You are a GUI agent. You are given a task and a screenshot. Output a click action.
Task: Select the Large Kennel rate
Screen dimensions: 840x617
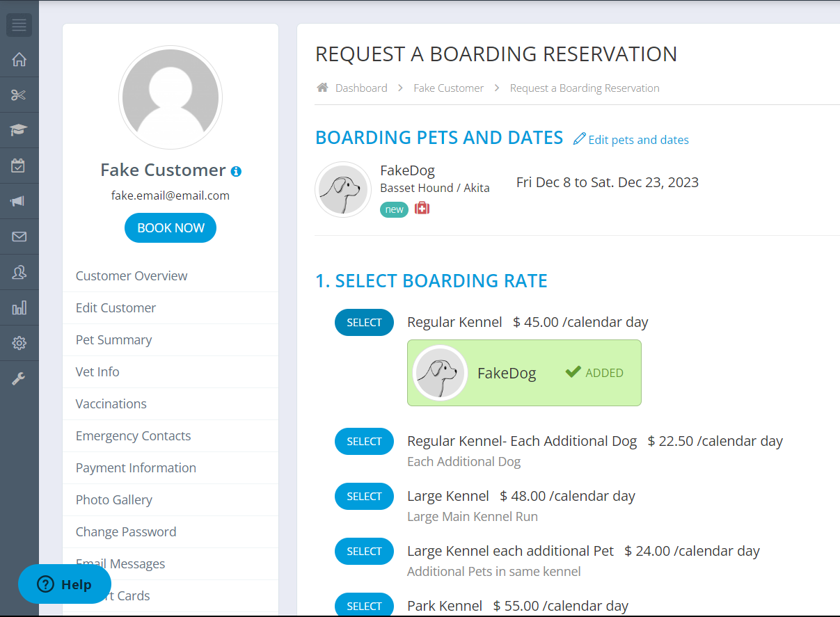364,497
